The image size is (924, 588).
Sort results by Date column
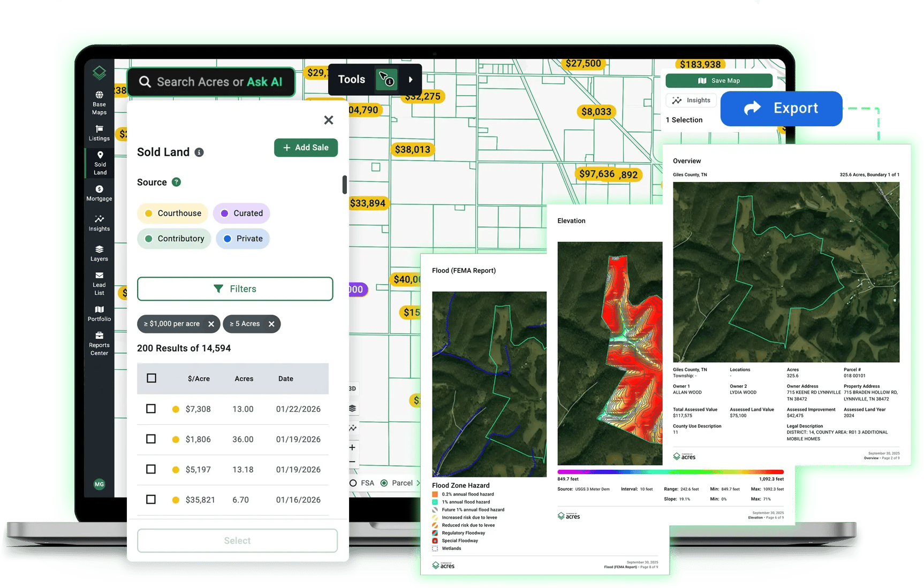285,379
